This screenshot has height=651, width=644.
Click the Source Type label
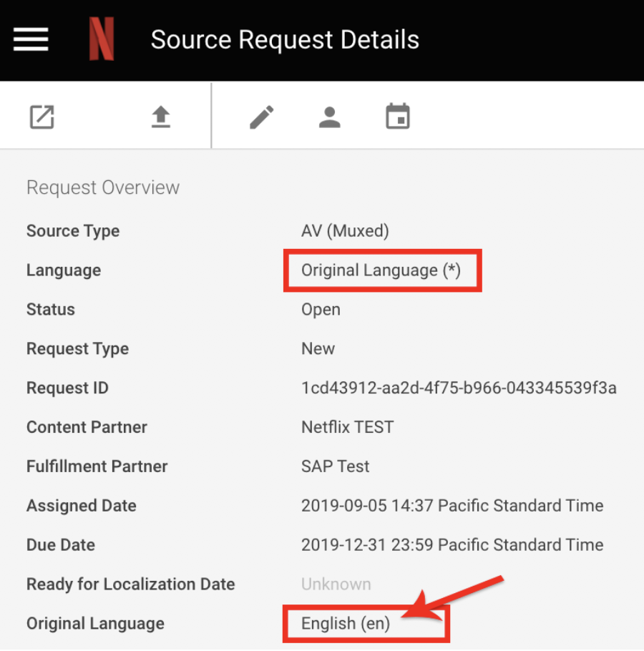click(73, 231)
